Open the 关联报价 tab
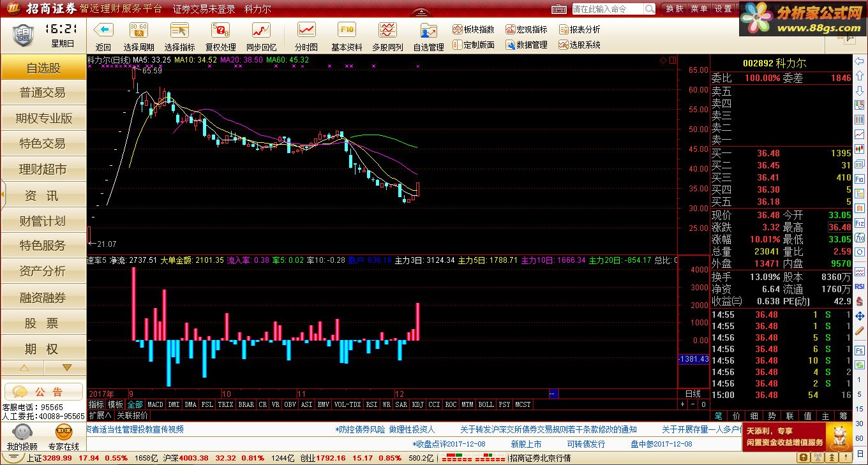 (132, 415)
